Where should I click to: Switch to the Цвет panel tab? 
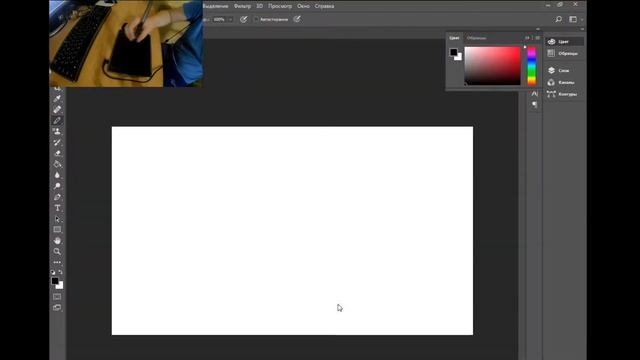pyautogui.click(x=454, y=38)
